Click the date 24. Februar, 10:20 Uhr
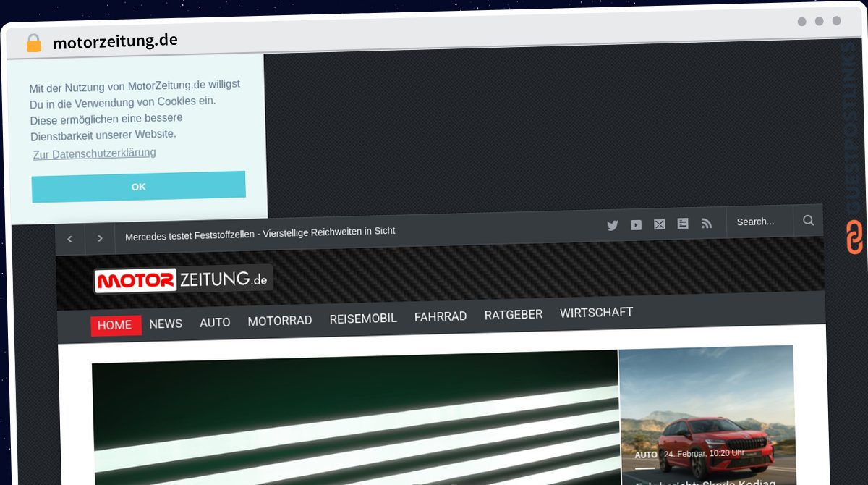The image size is (868, 485). coord(704,454)
